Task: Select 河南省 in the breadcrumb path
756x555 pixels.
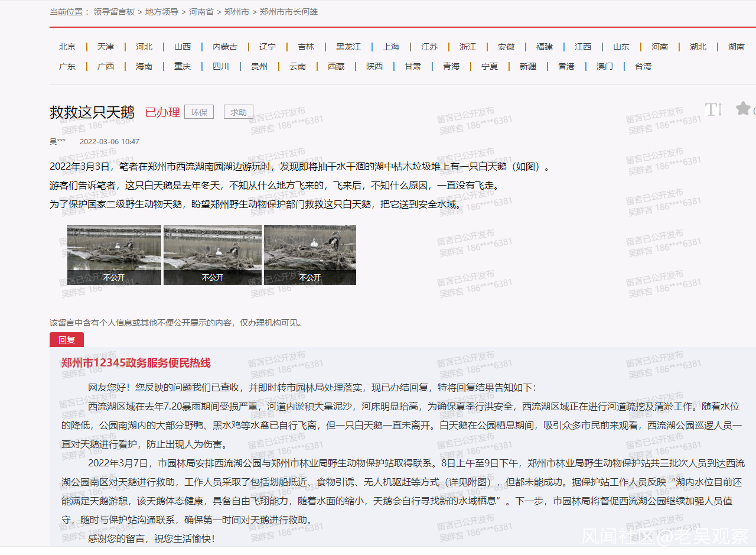Action: 201,12
